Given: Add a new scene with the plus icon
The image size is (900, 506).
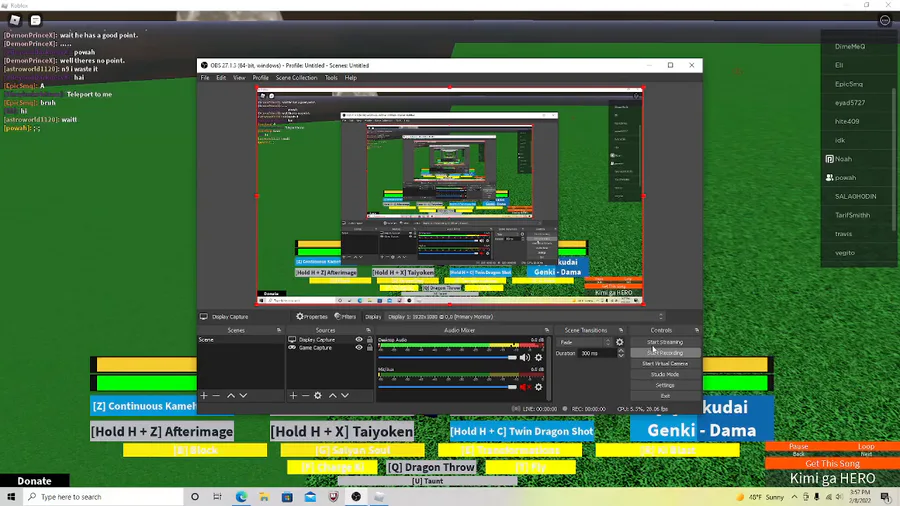Looking at the screenshot, I should 204,395.
